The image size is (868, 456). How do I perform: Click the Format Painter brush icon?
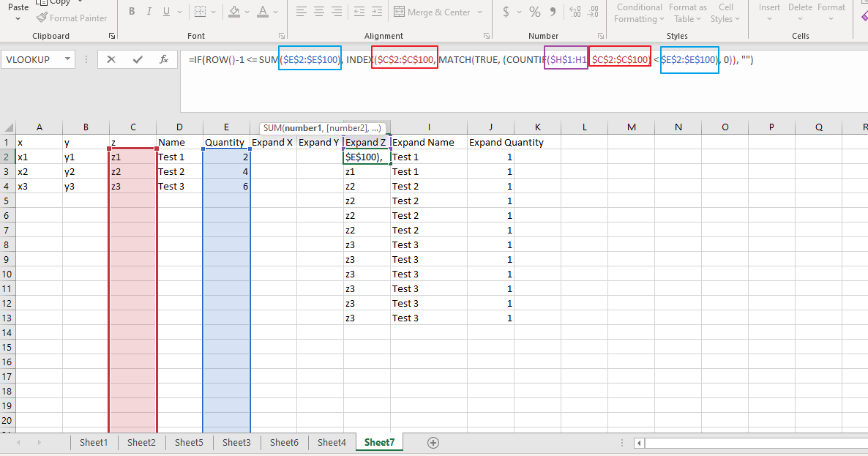(42, 18)
